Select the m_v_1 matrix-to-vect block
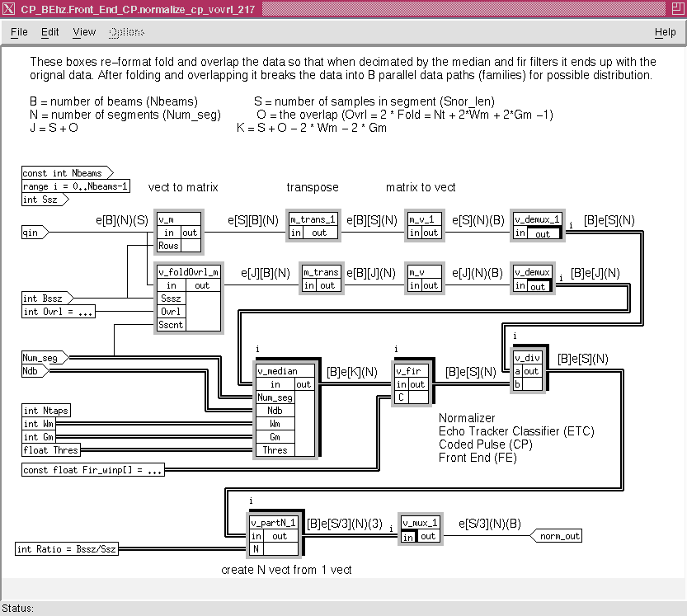The image size is (687, 616). coord(426,219)
